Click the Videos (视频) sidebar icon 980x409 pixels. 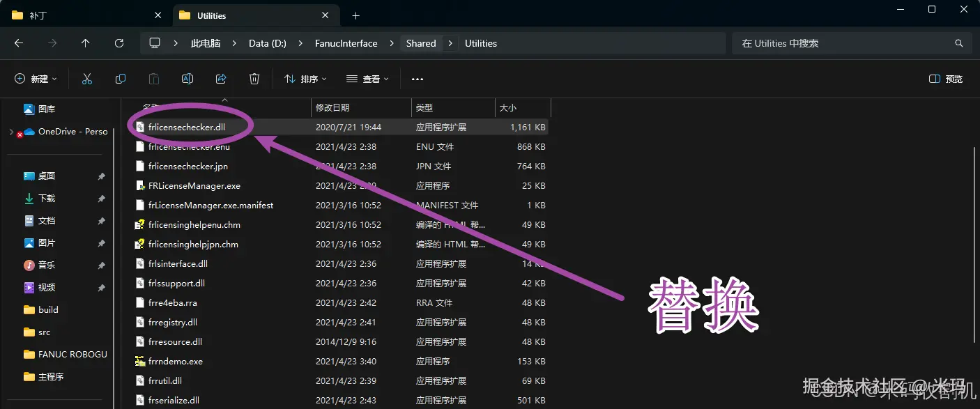pos(29,287)
